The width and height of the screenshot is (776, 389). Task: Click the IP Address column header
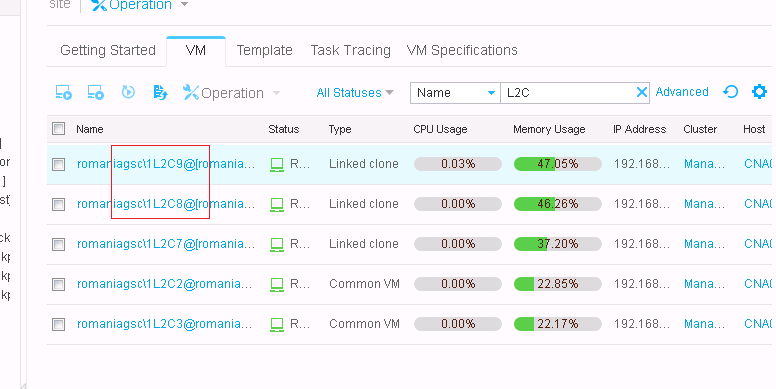(x=639, y=130)
